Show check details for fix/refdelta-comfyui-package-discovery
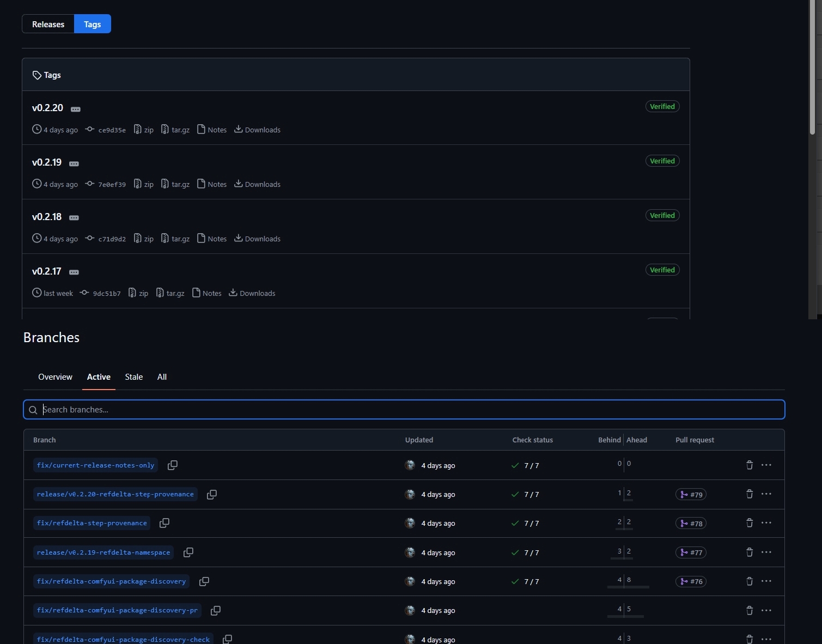The image size is (822, 644). pyautogui.click(x=525, y=582)
